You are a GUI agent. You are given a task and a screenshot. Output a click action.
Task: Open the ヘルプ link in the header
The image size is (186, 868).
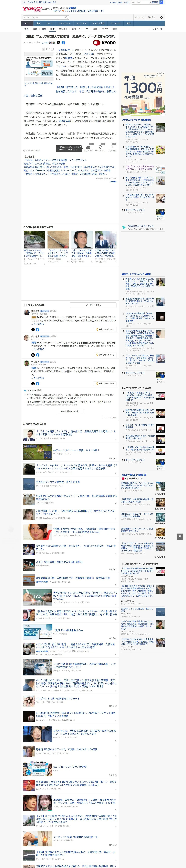(127, 2)
